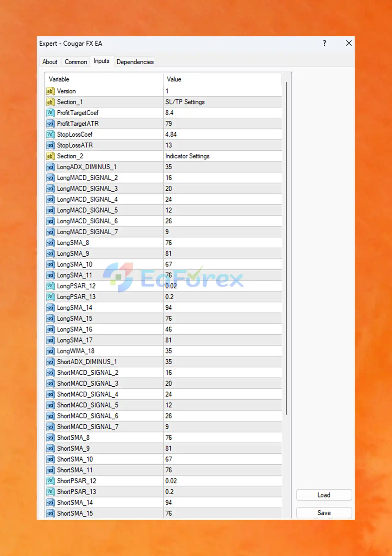Open the About tab
This screenshot has height=556, width=392.
[50, 62]
